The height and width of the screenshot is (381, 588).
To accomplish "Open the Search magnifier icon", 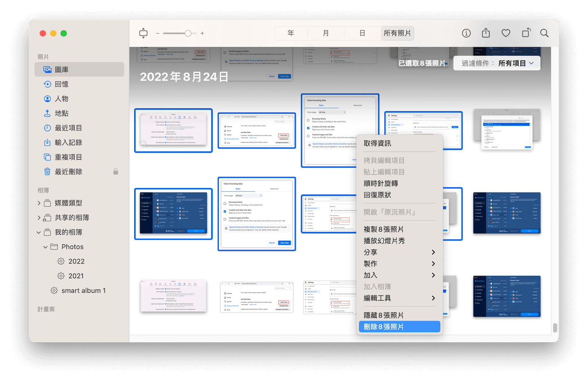I will pyautogui.click(x=544, y=33).
